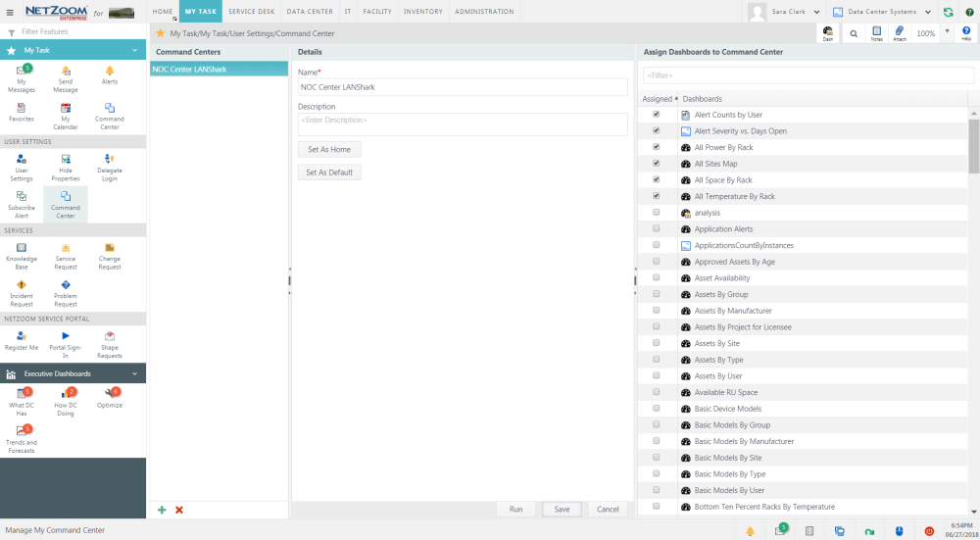
Task: Delete command center with red X icon
Action: (178, 510)
